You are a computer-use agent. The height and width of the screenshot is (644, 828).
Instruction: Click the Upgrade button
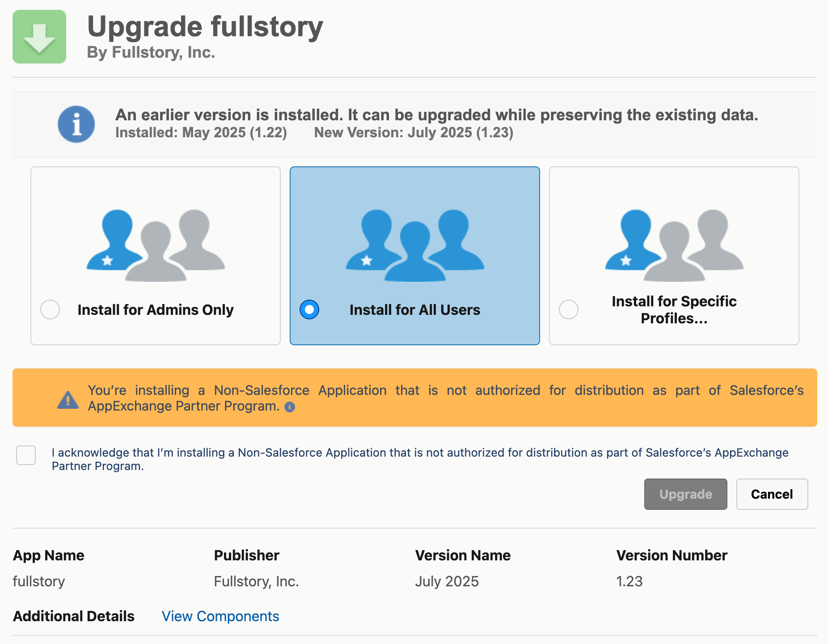pyautogui.click(x=686, y=494)
